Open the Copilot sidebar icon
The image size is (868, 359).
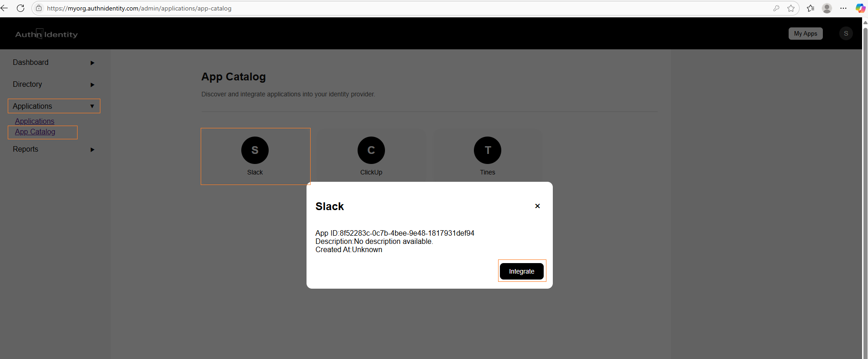click(860, 8)
